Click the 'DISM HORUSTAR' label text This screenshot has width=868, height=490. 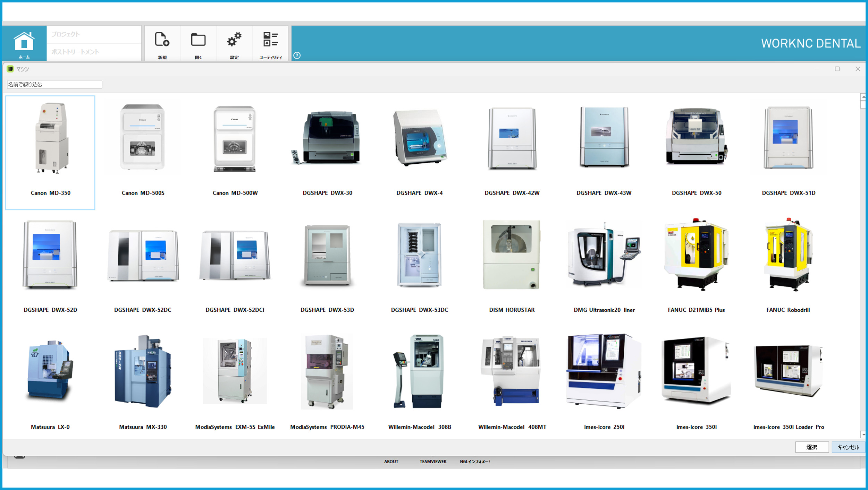[512, 310]
